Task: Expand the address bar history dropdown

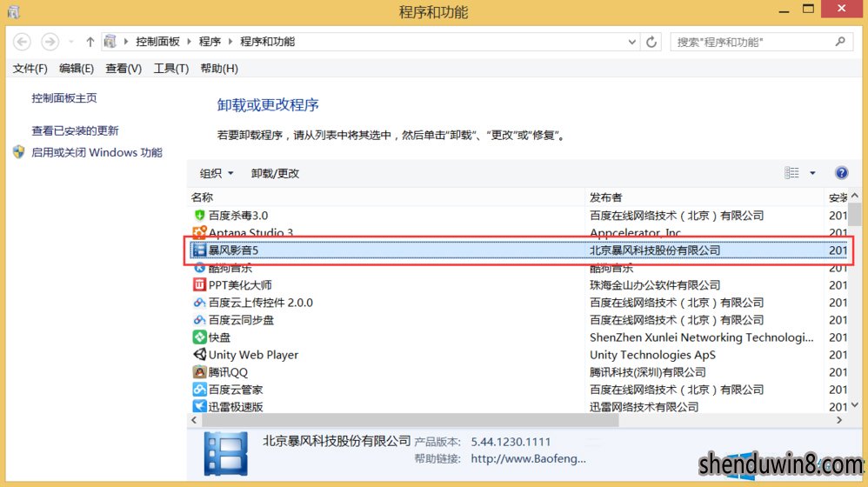Action: click(x=631, y=42)
